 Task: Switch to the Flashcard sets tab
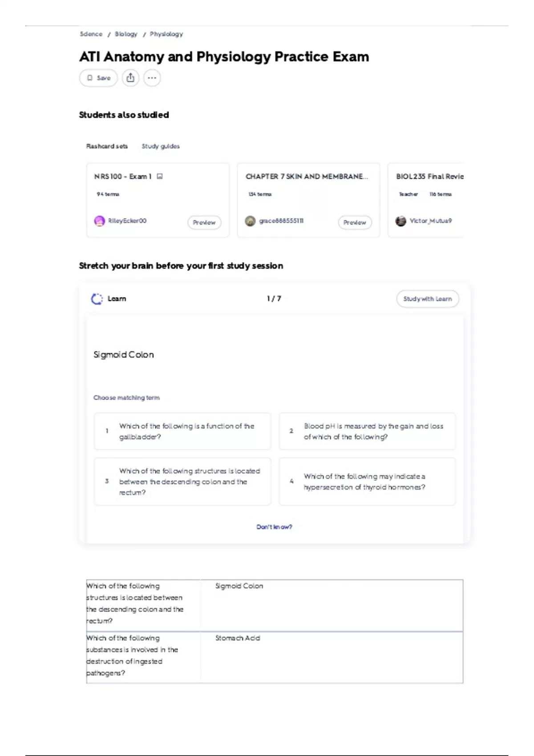[x=107, y=146]
